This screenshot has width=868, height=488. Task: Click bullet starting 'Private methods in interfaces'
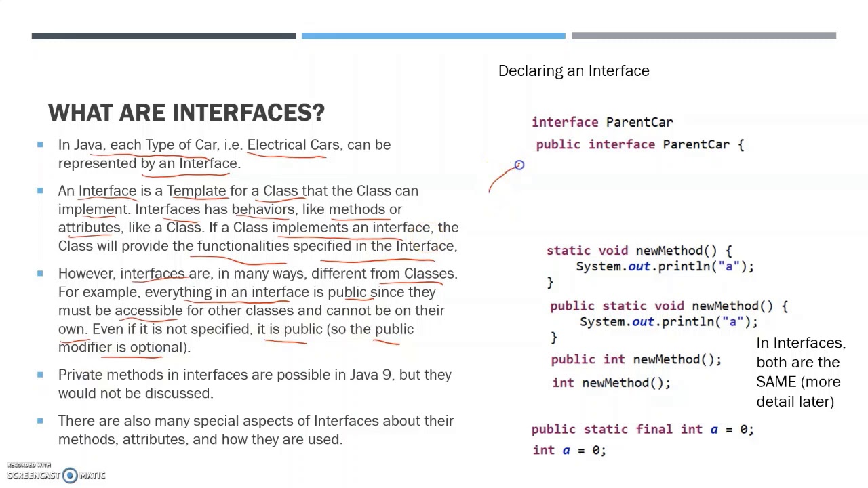pos(255,384)
